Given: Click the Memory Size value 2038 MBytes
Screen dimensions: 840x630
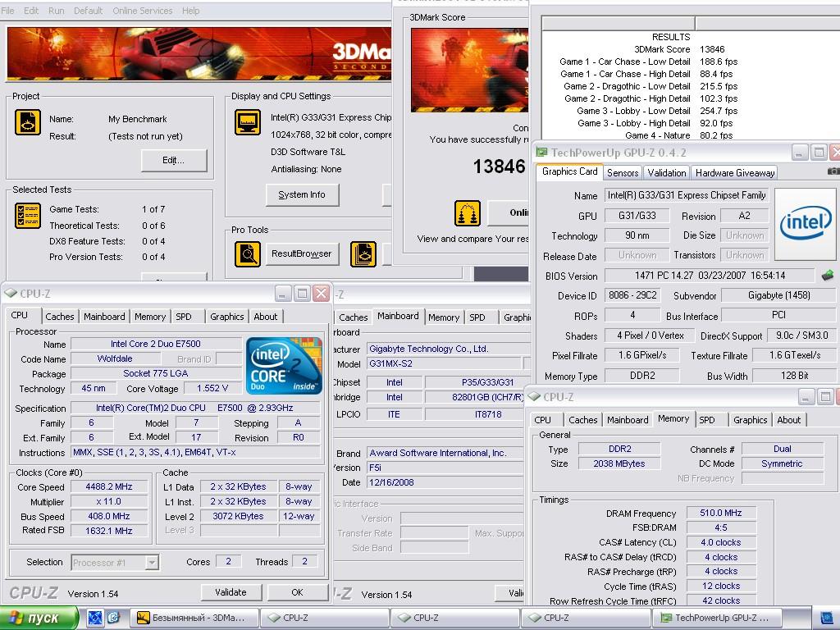Looking at the screenshot, I should 619,464.
